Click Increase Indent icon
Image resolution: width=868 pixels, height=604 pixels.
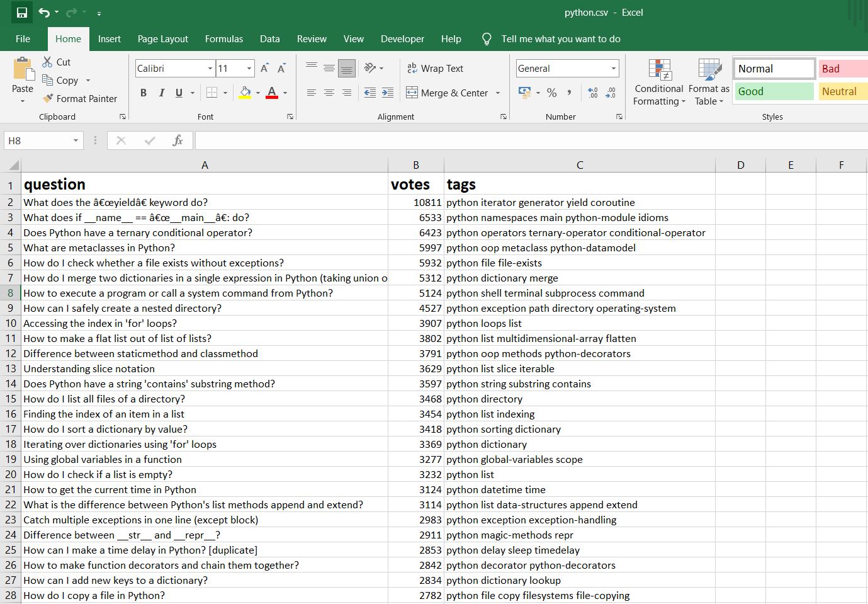pos(388,93)
